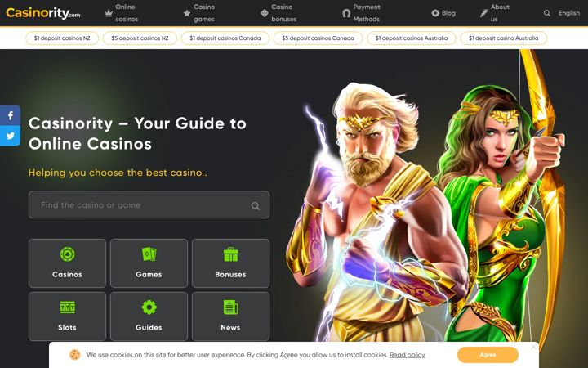588x368 pixels.
Task: Select the $1 deposit casino Australia pill
Action: tap(504, 38)
